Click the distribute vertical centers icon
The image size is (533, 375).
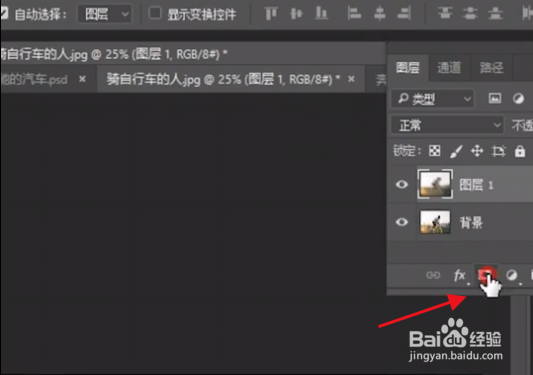pyautogui.click(x=470, y=14)
